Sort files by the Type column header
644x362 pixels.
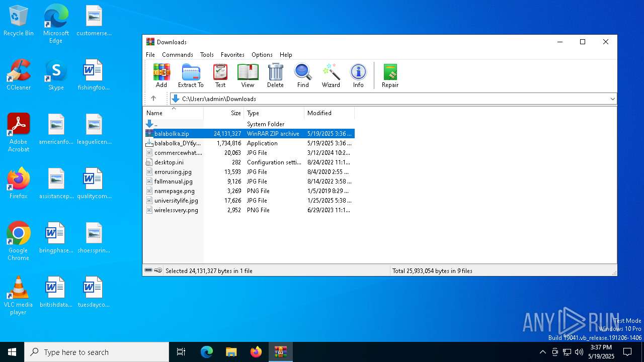pos(274,113)
